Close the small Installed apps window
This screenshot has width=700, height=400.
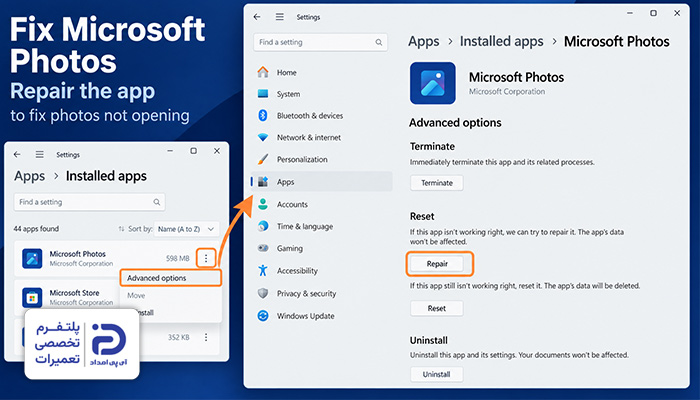point(217,151)
